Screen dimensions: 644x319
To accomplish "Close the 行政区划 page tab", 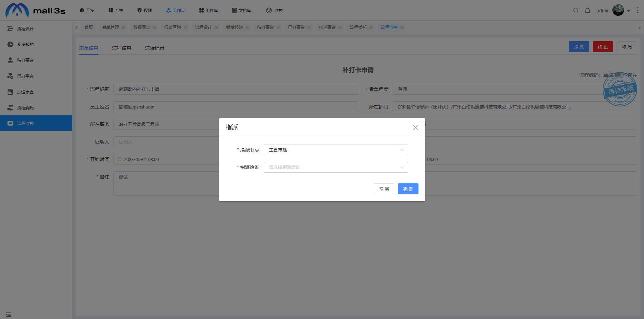I will [185, 27].
